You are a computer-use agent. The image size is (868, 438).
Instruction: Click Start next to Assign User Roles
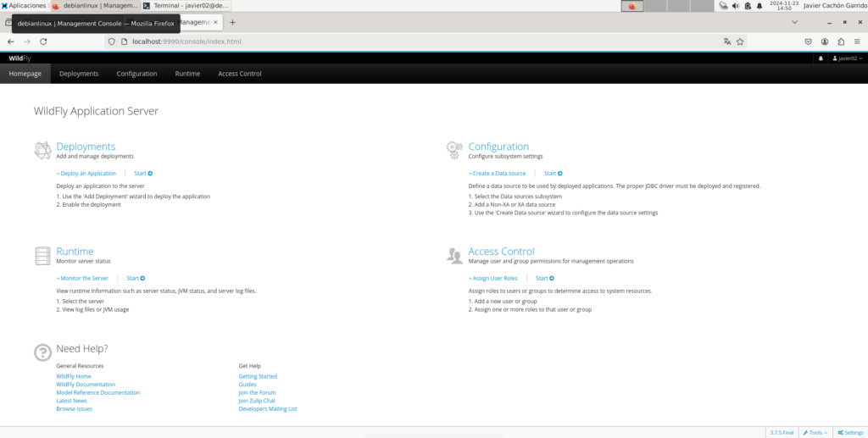pos(545,278)
